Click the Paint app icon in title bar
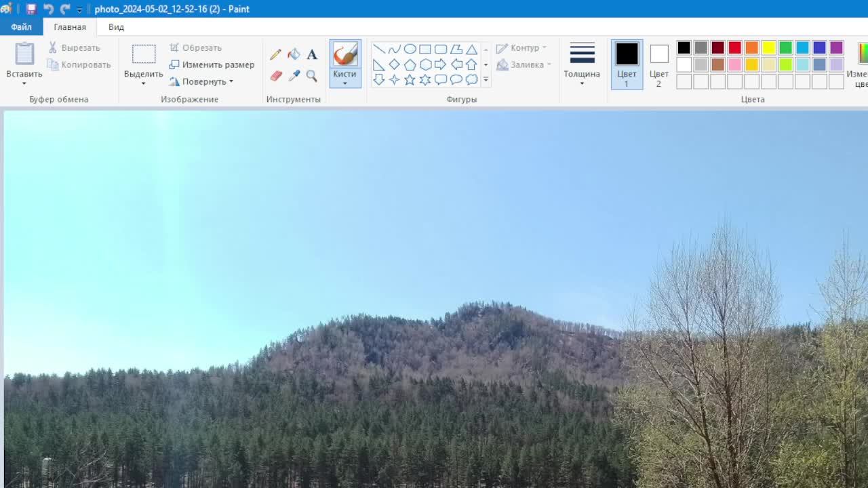Screen dimensions: 868x488 (x=6, y=9)
